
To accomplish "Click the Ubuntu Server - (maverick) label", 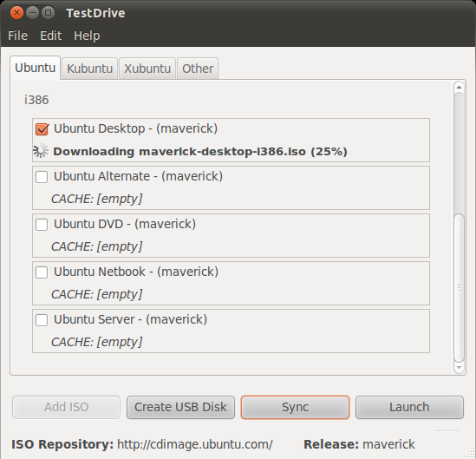I will [131, 319].
